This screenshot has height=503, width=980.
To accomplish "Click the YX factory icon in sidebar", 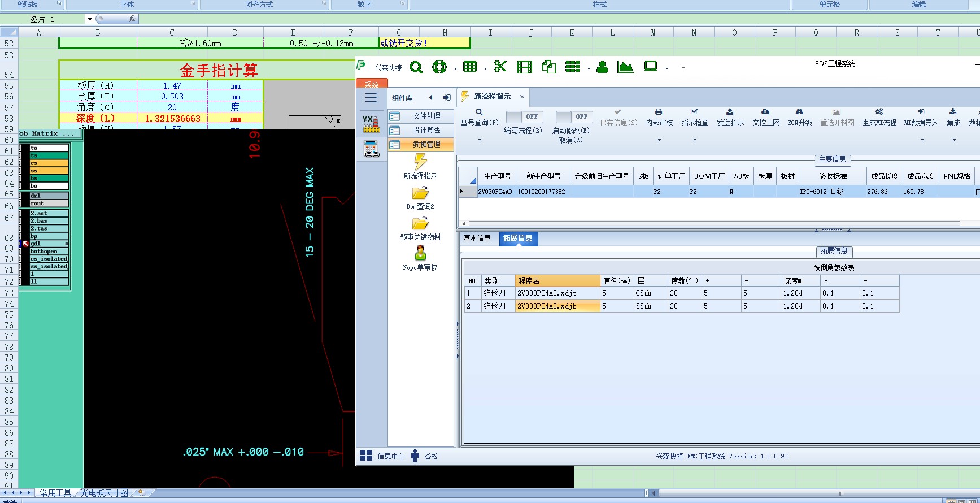I will click(x=371, y=123).
